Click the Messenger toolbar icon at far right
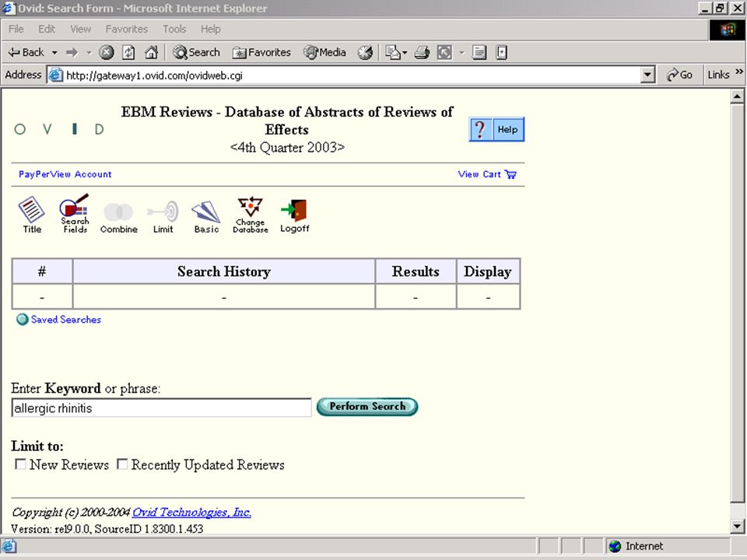Image resolution: width=747 pixels, height=560 pixels. (502, 52)
